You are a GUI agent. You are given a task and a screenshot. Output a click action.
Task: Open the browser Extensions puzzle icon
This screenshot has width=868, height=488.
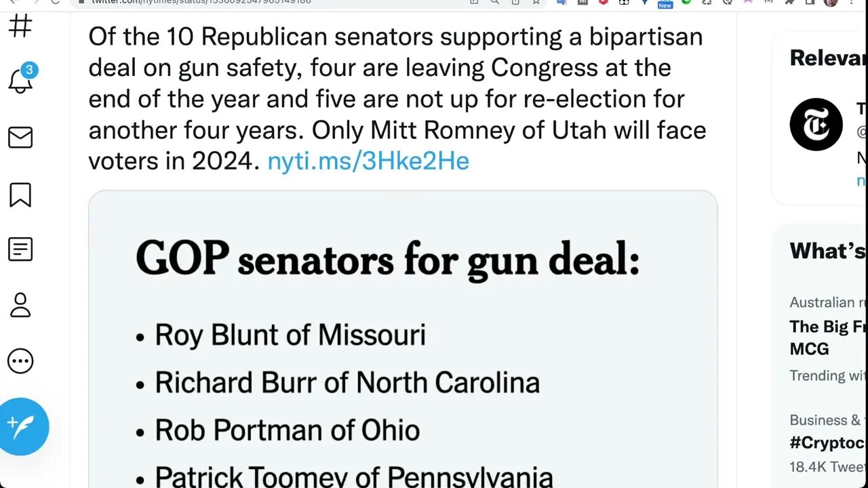coord(789,2)
